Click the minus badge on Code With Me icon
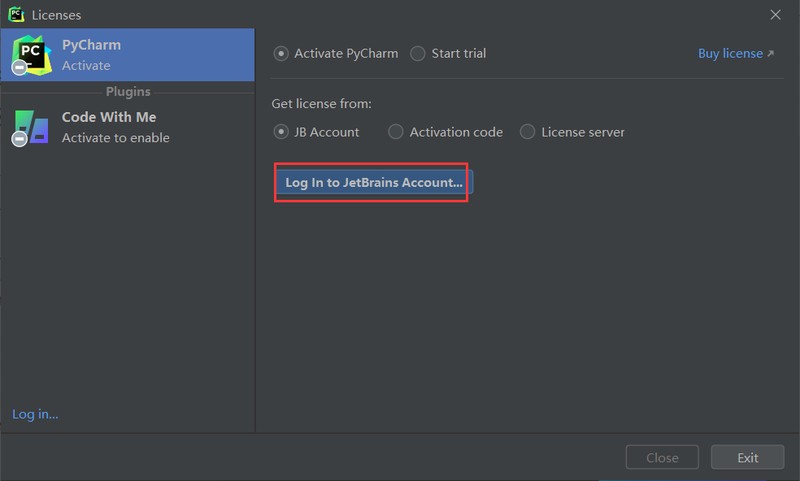The height and width of the screenshot is (481, 800). 19,140
